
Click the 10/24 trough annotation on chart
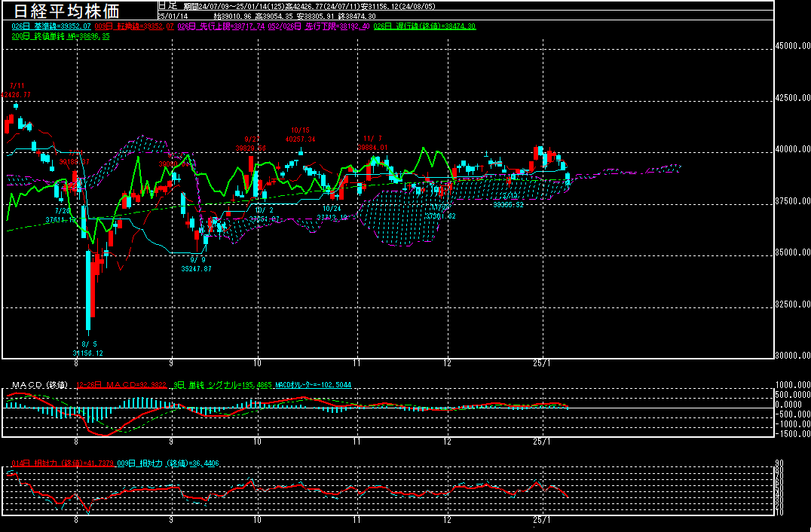(332, 212)
